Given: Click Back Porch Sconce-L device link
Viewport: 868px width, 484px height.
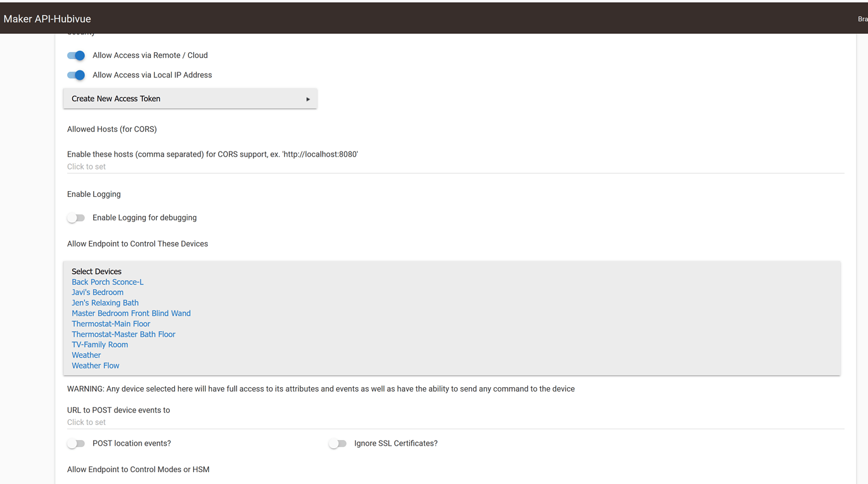Looking at the screenshot, I should pos(108,282).
